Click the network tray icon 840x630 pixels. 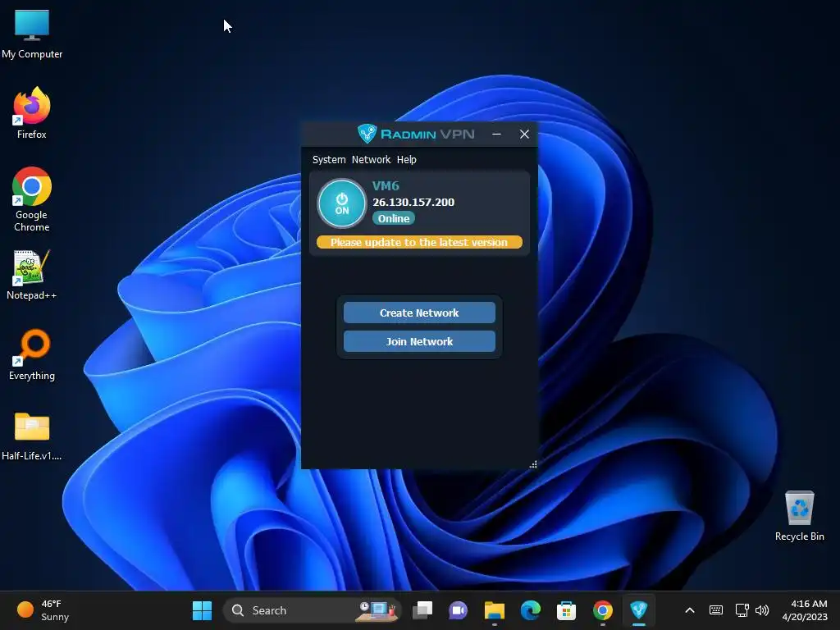coord(742,610)
